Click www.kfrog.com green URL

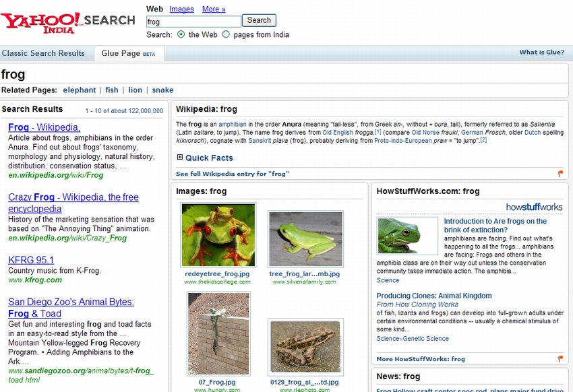(x=35, y=280)
